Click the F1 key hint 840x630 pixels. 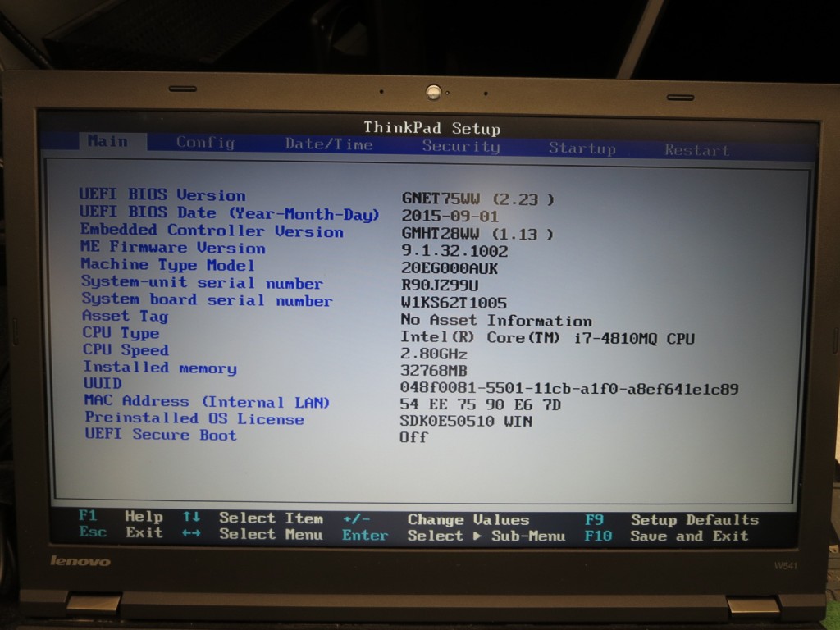(88, 515)
